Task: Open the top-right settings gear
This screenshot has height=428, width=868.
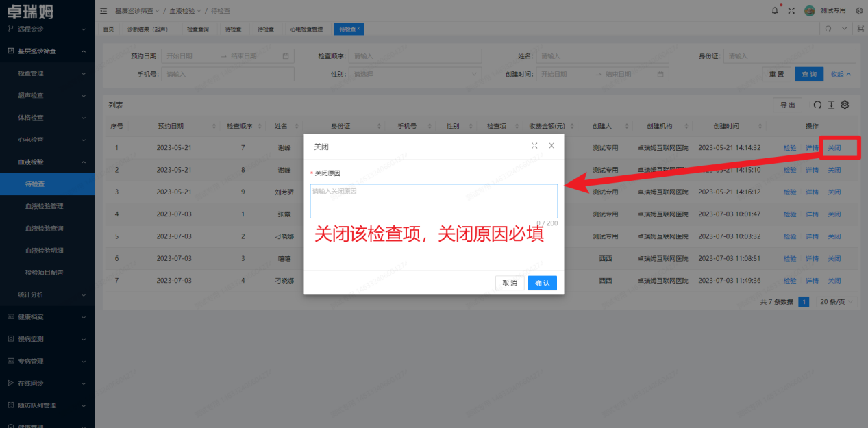Action: [x=859, y=10]
